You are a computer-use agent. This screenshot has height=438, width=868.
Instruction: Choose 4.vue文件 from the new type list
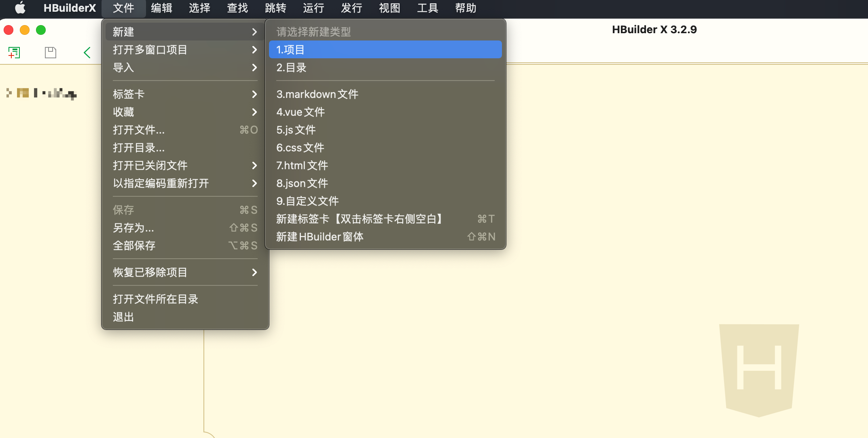[x=300, y=112]
